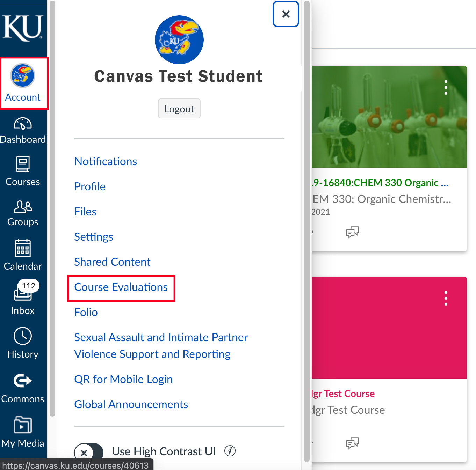Viewport: 476px width, 470px height.
Task: Open options menu on the Test Course card
Action: pos(446,298)
